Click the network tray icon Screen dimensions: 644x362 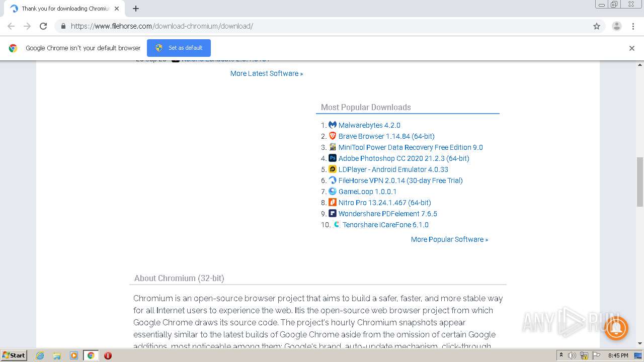pos(584,355)
